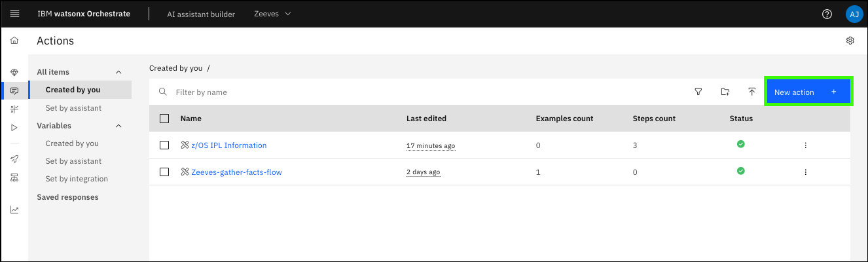Click the upload actions icon

(752, 92)
